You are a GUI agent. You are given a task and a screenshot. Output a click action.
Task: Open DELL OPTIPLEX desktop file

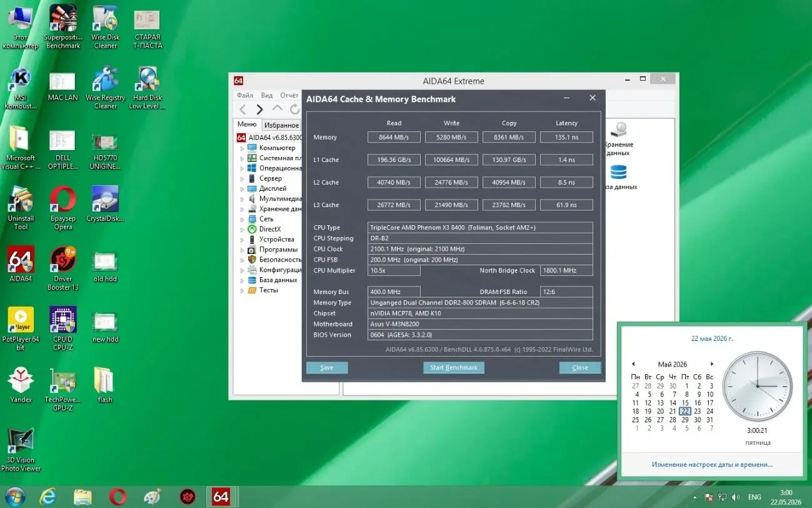[x=63, y=148]
